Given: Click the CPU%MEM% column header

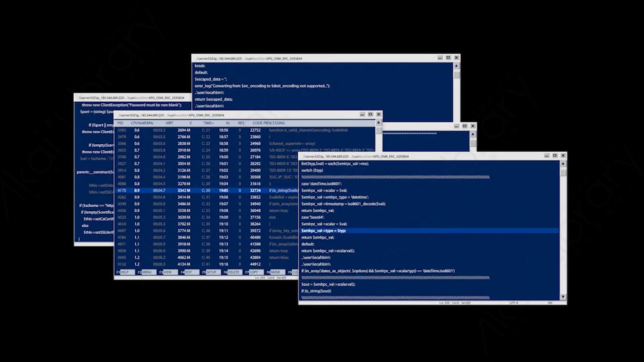Looking at the screenshot, I should tap(142, 123).
